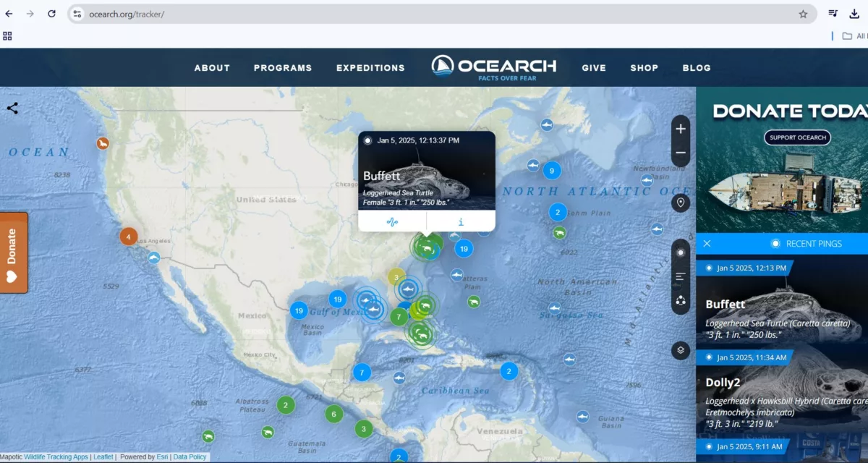868x463 pixels.
Task: Follow the Esri attribution link
Action: pos(162,457)
